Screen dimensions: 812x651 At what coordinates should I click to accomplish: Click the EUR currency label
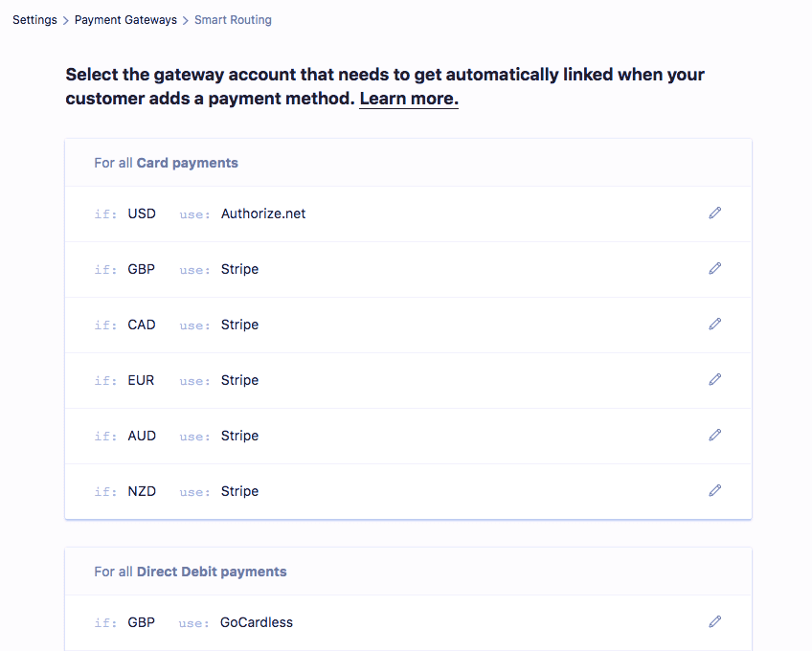tap(141, 380)
